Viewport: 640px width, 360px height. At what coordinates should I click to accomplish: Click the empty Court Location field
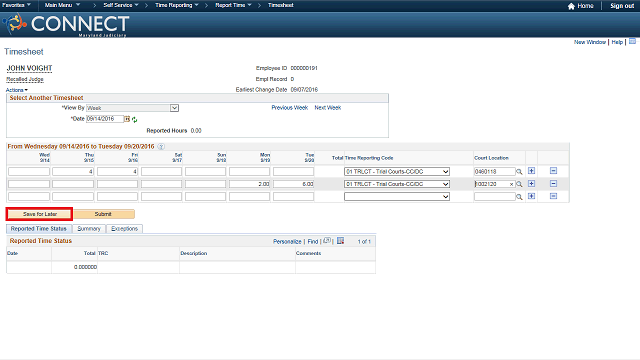[495, 197]
